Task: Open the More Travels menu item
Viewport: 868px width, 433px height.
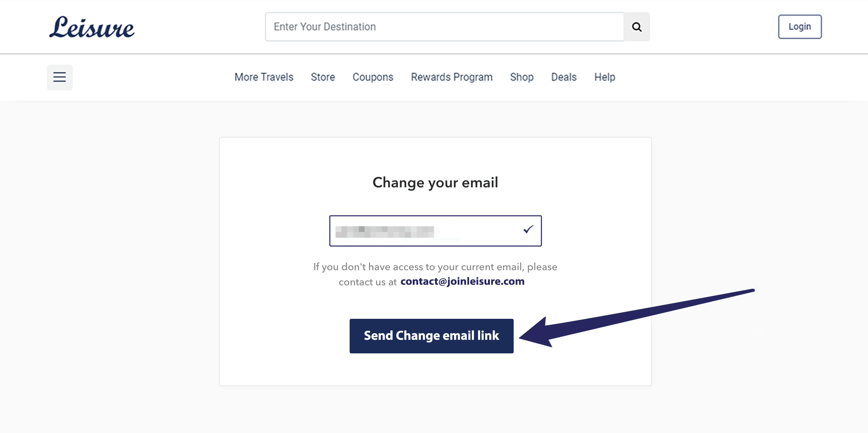Action: click(x=264, y=77)
